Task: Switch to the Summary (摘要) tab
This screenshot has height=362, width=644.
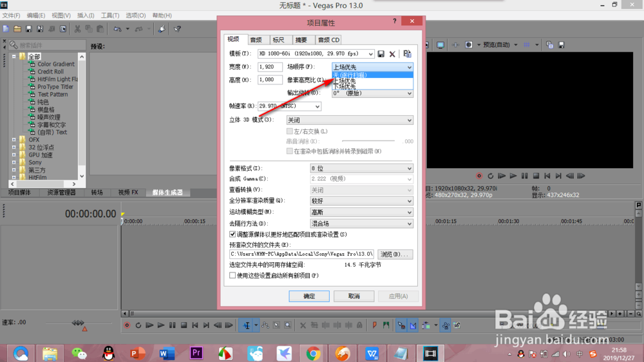Action: [301, 40]
